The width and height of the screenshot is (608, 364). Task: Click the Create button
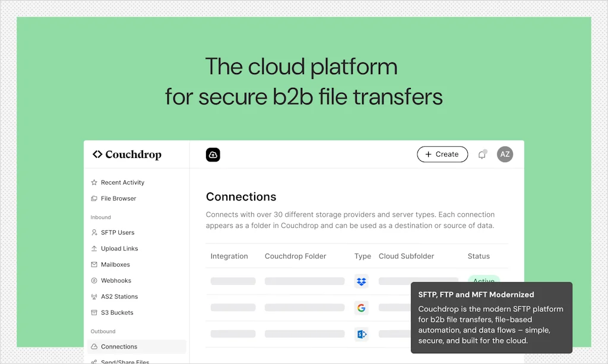pos(442,154)
